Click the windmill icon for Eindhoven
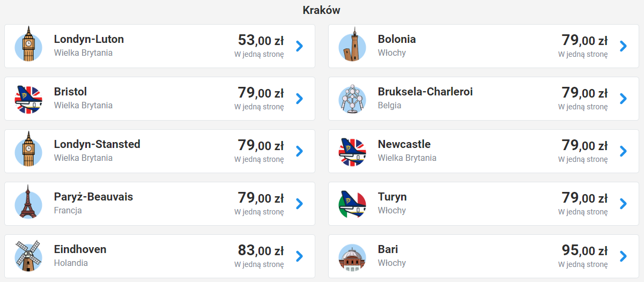 coord(28,255)
